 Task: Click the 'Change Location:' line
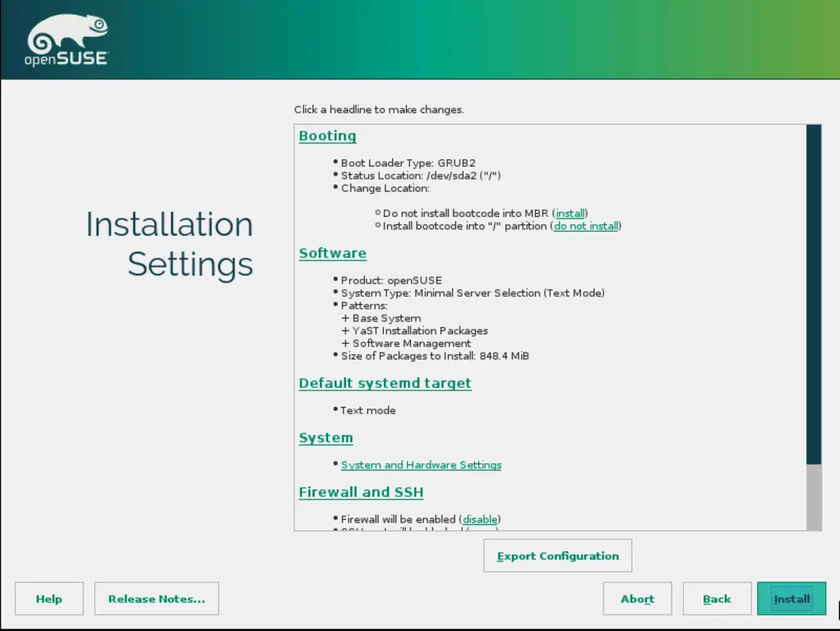click(x=385, y=188)
